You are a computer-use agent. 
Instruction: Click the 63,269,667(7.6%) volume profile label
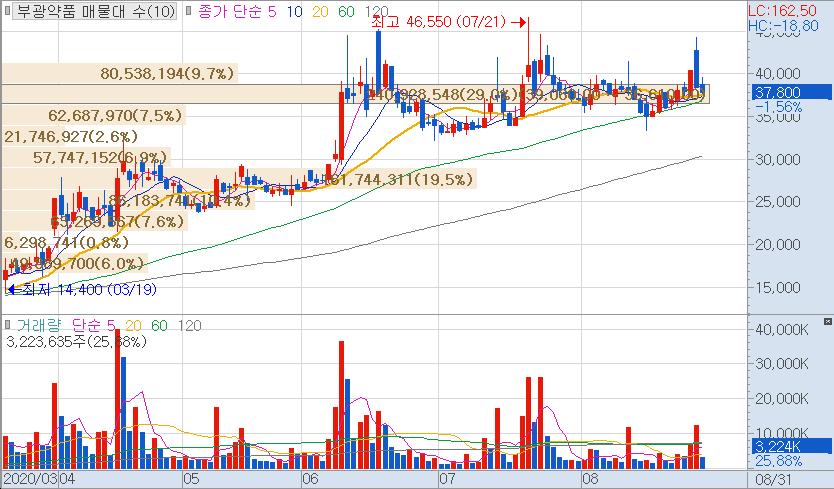coord(118,222)
